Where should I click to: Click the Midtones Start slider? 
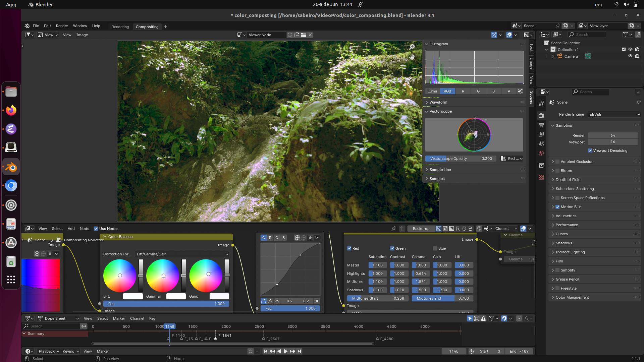(377, 298)
